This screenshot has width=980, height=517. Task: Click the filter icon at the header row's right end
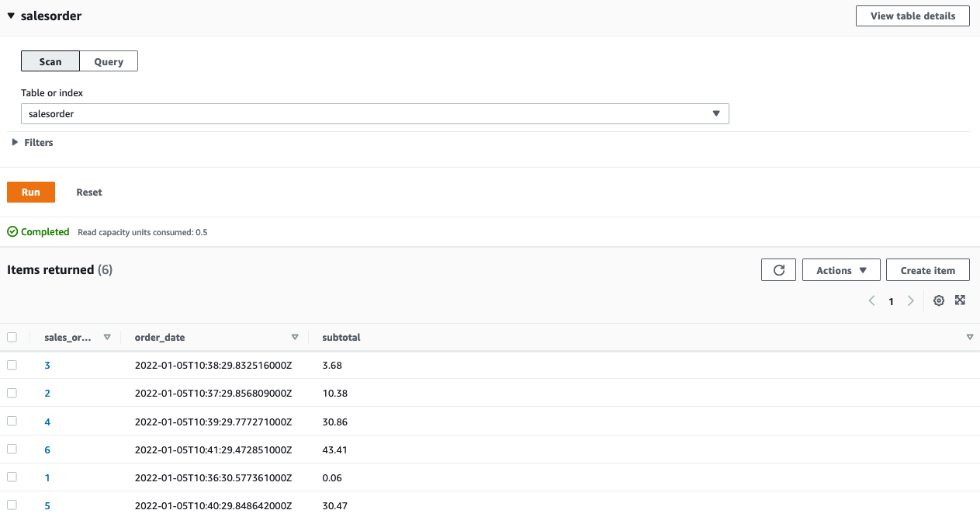pyautogui.click(x=970, y=337)
